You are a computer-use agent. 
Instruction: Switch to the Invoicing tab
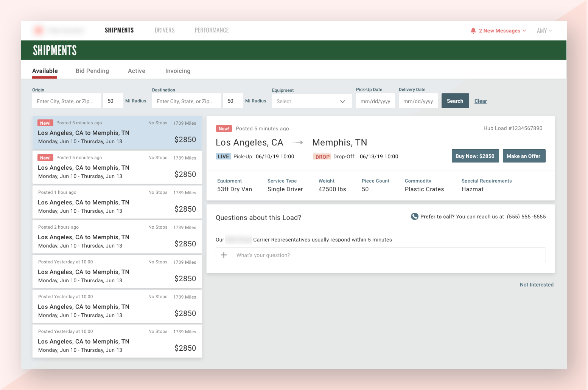click(177, 71)
